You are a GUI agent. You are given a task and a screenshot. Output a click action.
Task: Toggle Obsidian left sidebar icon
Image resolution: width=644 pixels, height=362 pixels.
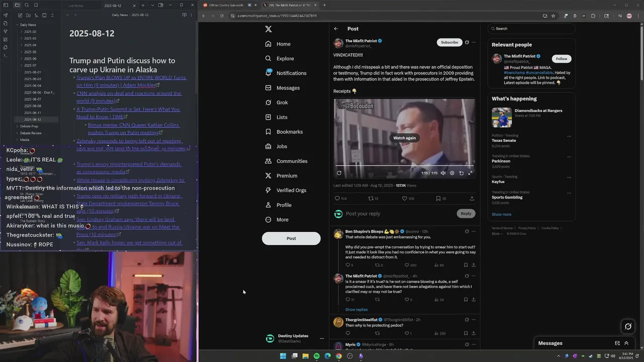pyautogui.click(x=6, y=5)
